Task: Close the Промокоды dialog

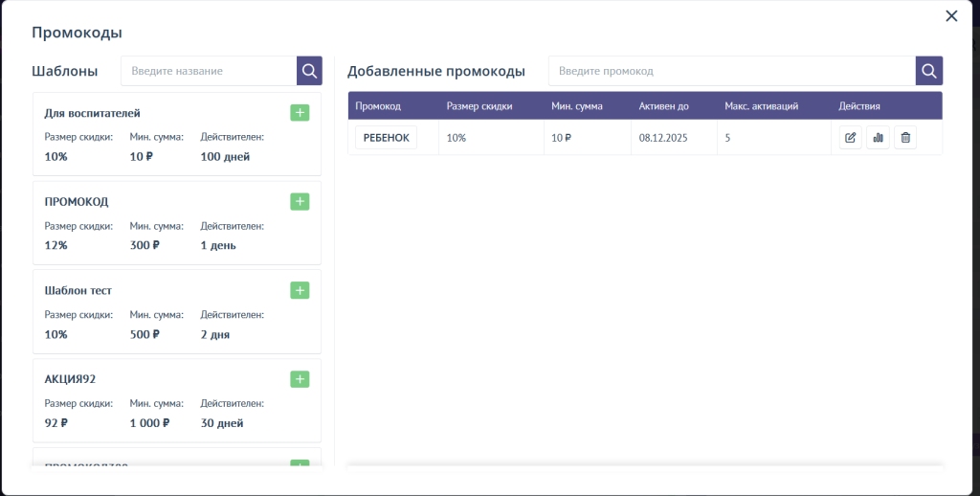Action: (950, 16)
